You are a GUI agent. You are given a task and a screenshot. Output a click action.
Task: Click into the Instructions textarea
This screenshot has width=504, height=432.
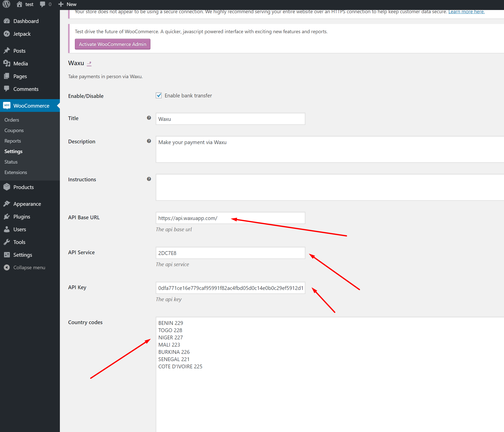[330, 187]
